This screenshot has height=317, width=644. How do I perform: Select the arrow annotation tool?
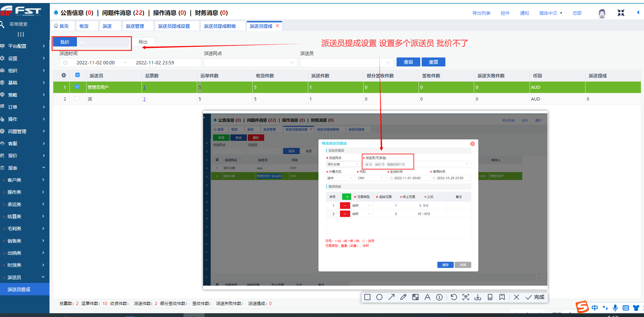(391, 297)
